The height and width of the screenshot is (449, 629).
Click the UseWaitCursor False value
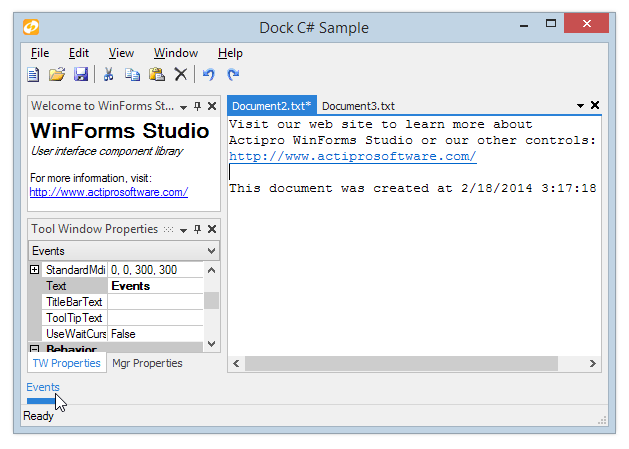pos(155,334)
